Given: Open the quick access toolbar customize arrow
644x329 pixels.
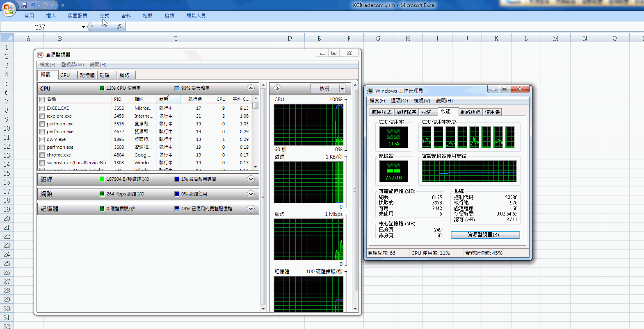Looking at the screenshot, I should tap(62, 5).
